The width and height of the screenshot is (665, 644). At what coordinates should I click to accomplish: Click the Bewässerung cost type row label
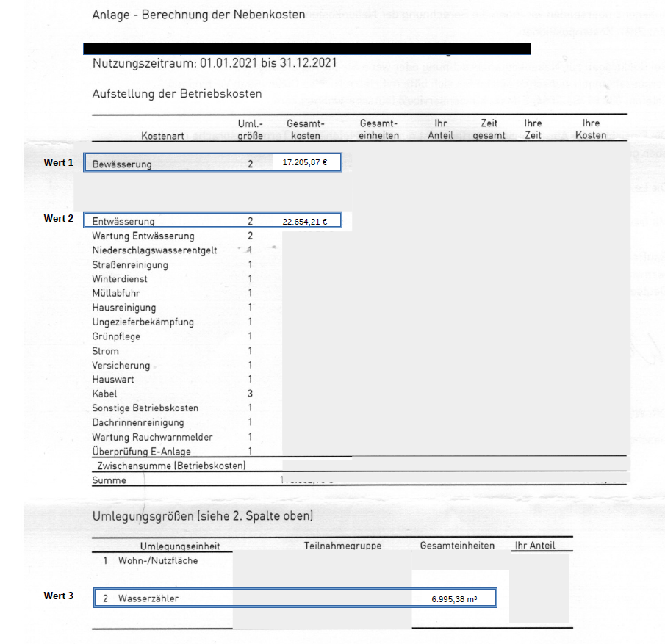pos(122,164)
